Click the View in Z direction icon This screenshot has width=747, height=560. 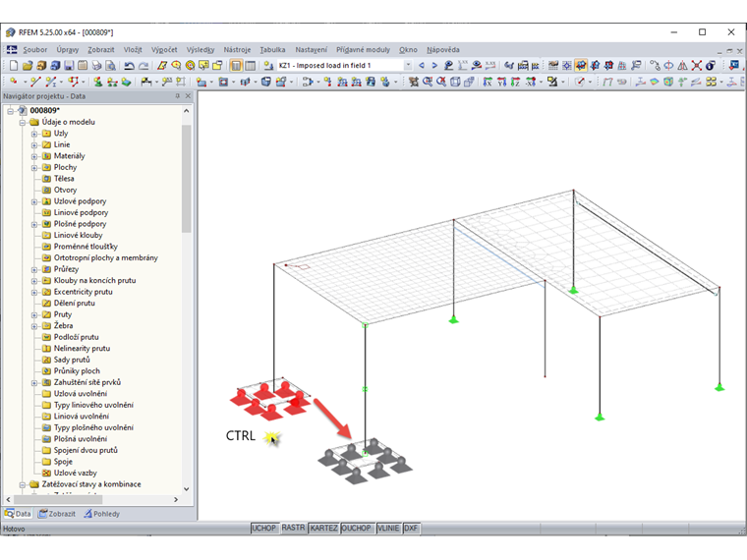click(515, 82)
